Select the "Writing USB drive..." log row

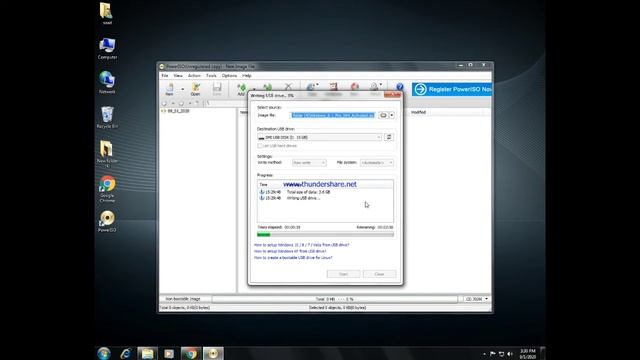click(x=290, y=198)
